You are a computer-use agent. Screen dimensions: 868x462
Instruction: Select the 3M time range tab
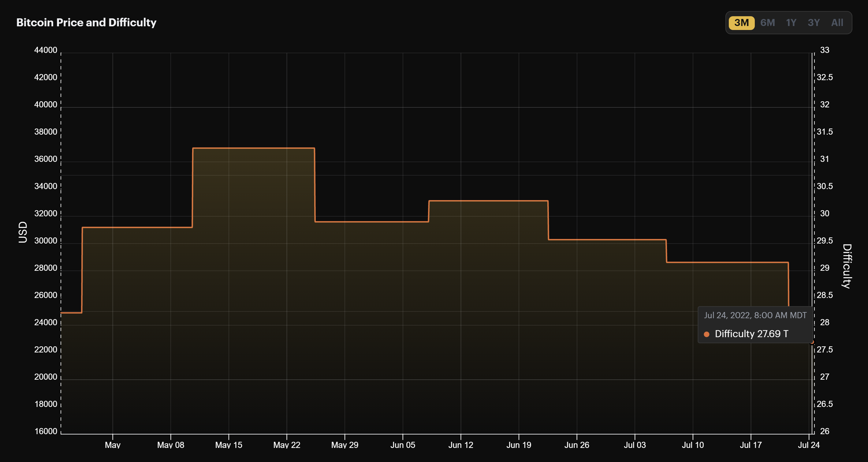click(741, 23)
